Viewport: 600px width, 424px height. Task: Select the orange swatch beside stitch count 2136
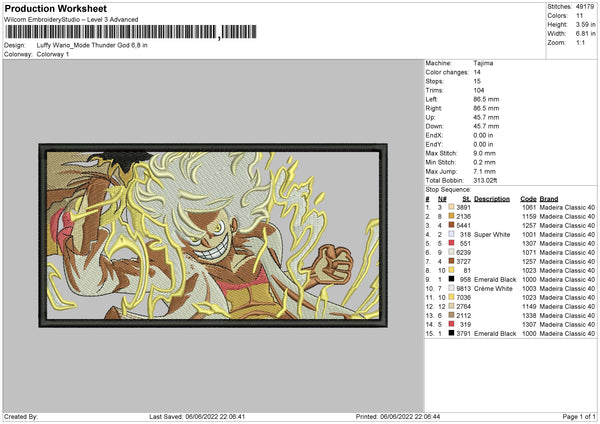tap(451, 216)
